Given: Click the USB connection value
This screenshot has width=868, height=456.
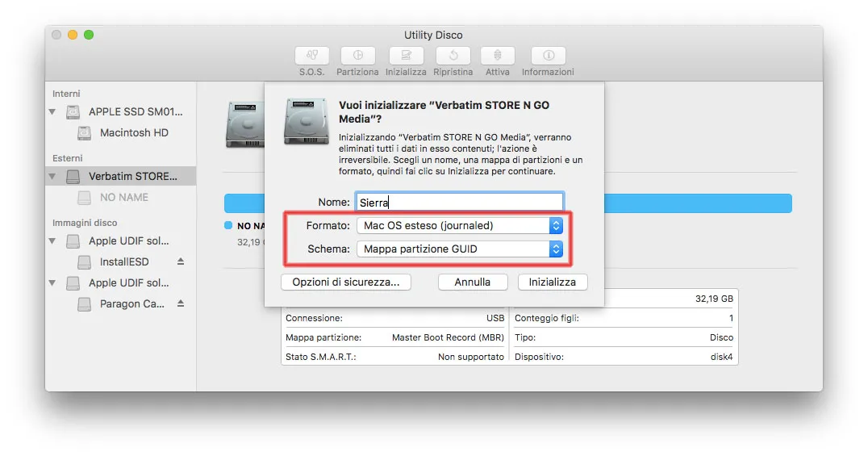Looking at the screenshot, I should [x=495, y=318].
